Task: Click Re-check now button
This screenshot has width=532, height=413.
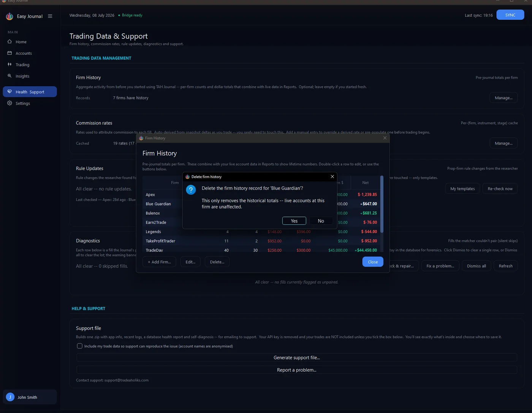Action: pos(500,189)
